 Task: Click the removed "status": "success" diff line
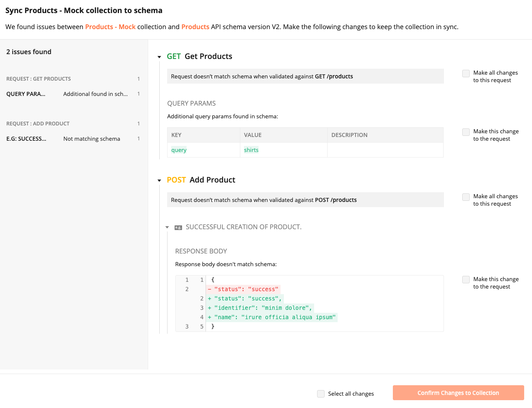click(243, 289)
